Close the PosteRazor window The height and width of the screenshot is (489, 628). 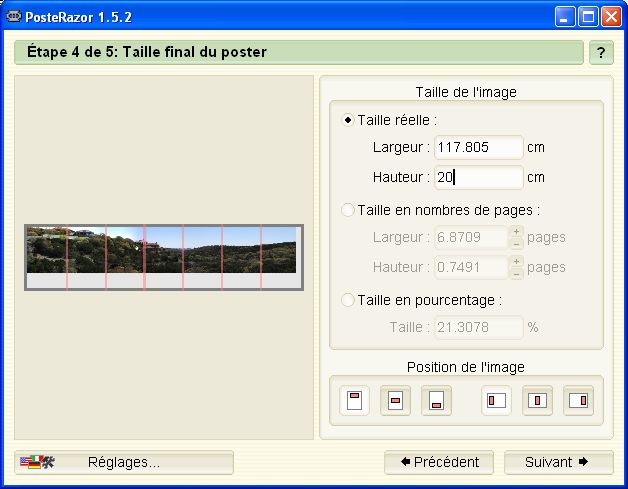point(611,17)
